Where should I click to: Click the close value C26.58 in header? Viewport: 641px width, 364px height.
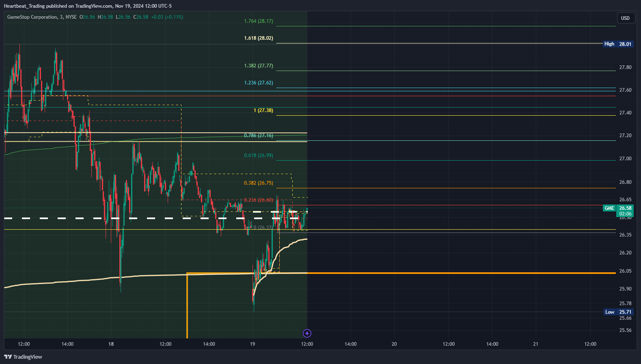[x=140, y=17]
